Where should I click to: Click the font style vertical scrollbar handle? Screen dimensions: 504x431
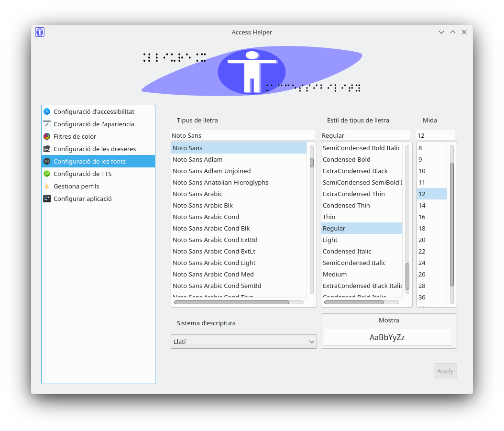(407, 276)
